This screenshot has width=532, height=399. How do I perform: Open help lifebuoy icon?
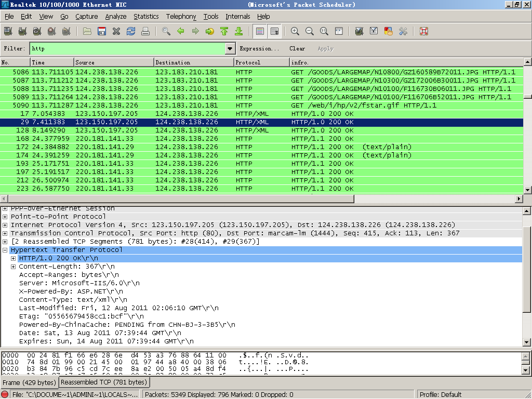coord(424,31)
